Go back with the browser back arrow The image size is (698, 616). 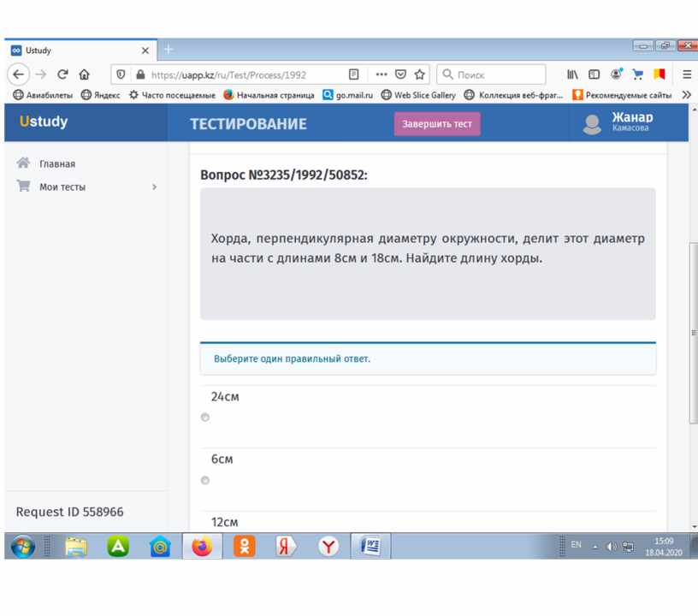tap(18, 74)
